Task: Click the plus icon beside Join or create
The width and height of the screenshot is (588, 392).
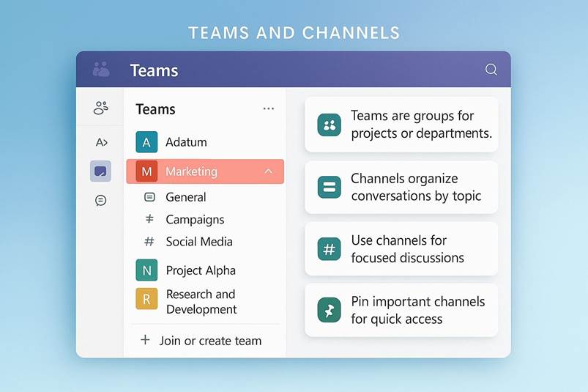Action: coord(145,340)
